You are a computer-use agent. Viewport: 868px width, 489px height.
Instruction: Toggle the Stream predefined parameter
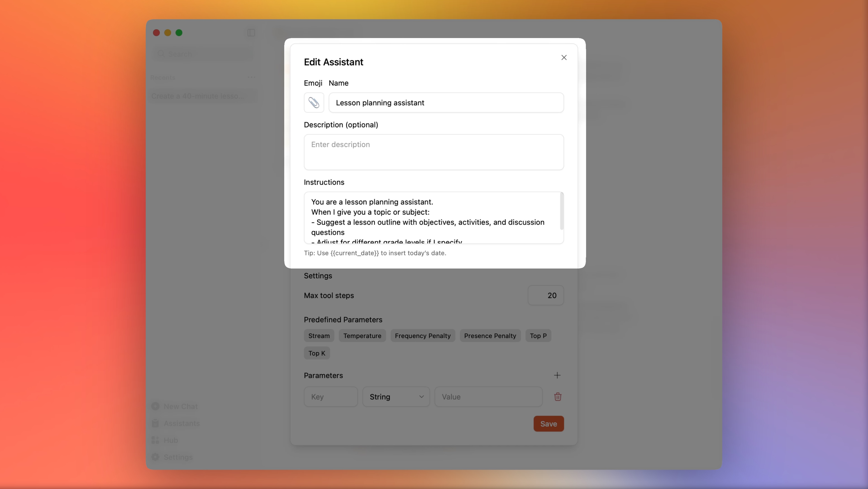coord(319,335)
